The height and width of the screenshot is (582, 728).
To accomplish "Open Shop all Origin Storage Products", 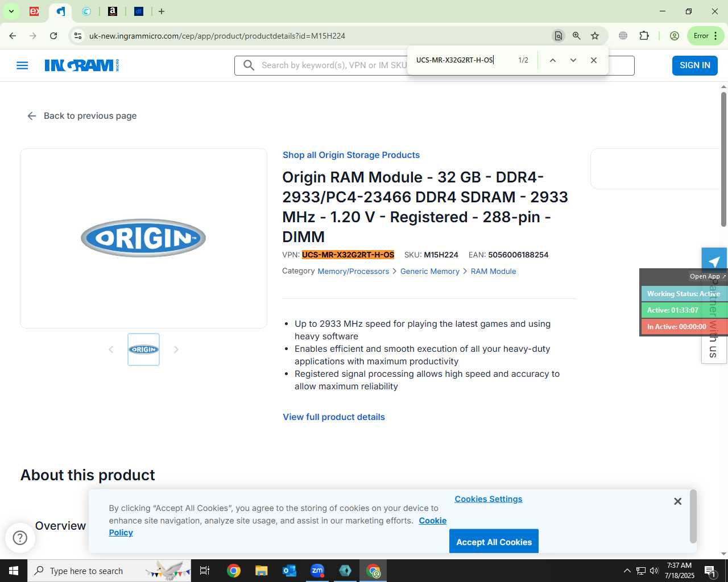I will (x=351, y=155).
